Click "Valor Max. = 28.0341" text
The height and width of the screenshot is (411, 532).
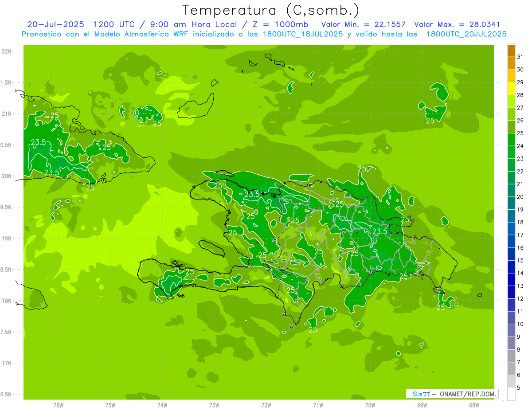click(457, 24)
